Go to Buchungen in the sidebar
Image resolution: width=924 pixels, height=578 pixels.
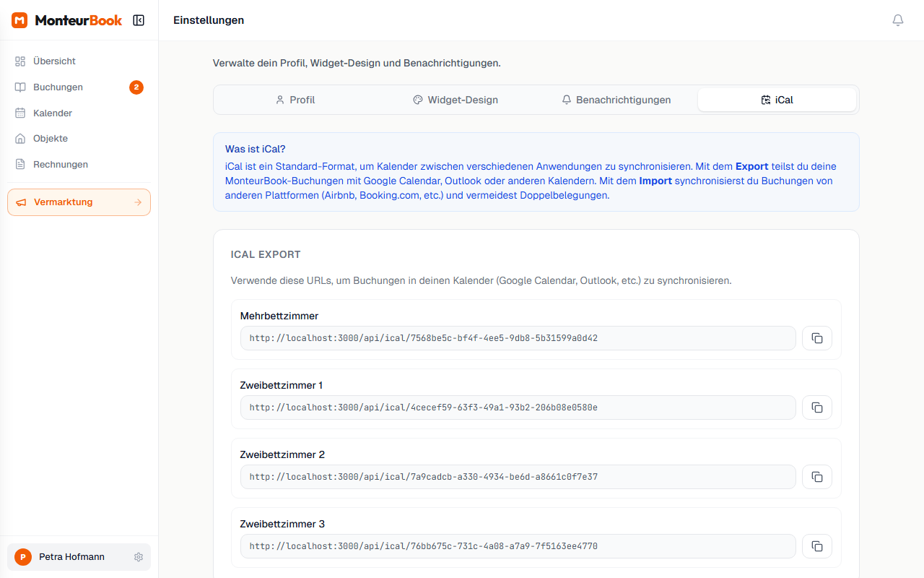58,87
